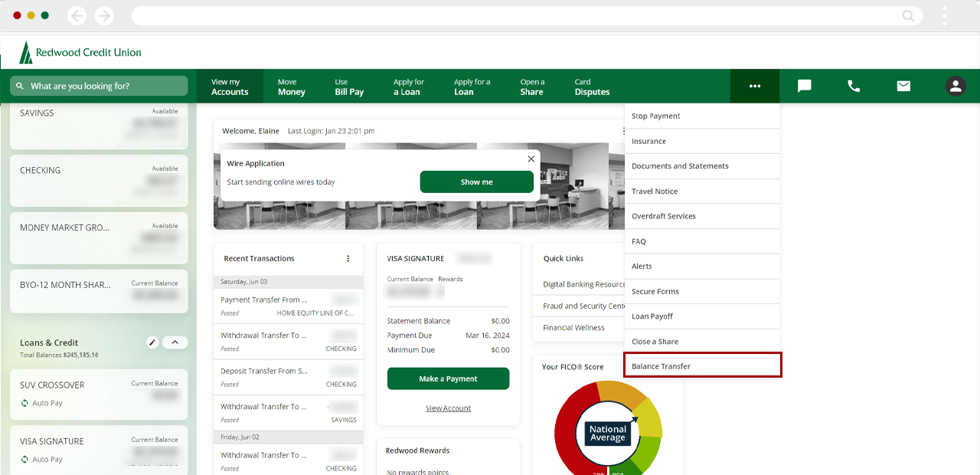Click browser forward arrow
The image size is (980, 475).
click(x=104, y=15)
